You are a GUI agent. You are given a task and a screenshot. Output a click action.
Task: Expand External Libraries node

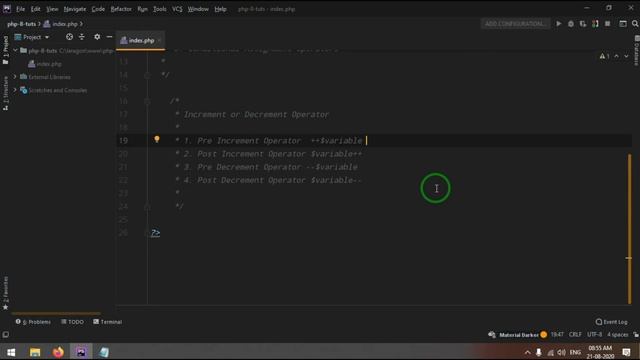coord(16,77)
